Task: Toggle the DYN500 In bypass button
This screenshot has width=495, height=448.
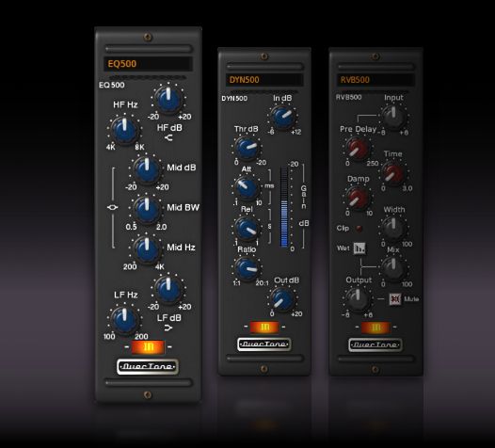Action: pos(264,328)
